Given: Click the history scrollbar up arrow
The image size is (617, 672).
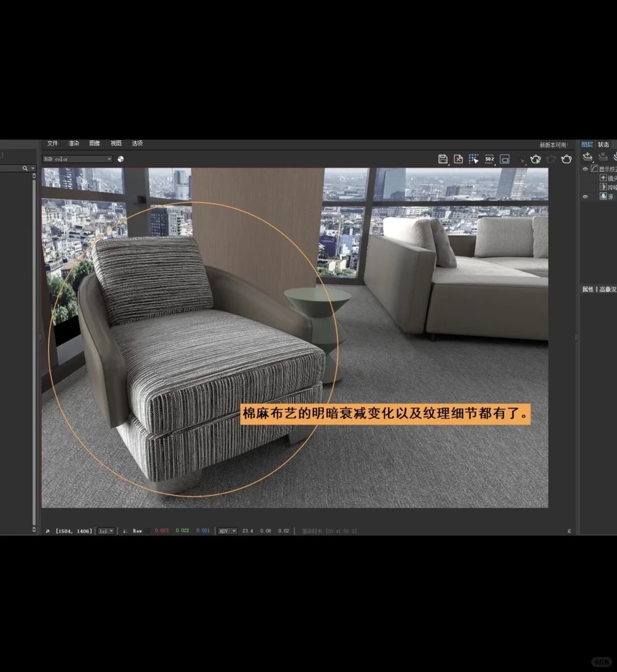Looking at the screenshot, I should 34,176.
